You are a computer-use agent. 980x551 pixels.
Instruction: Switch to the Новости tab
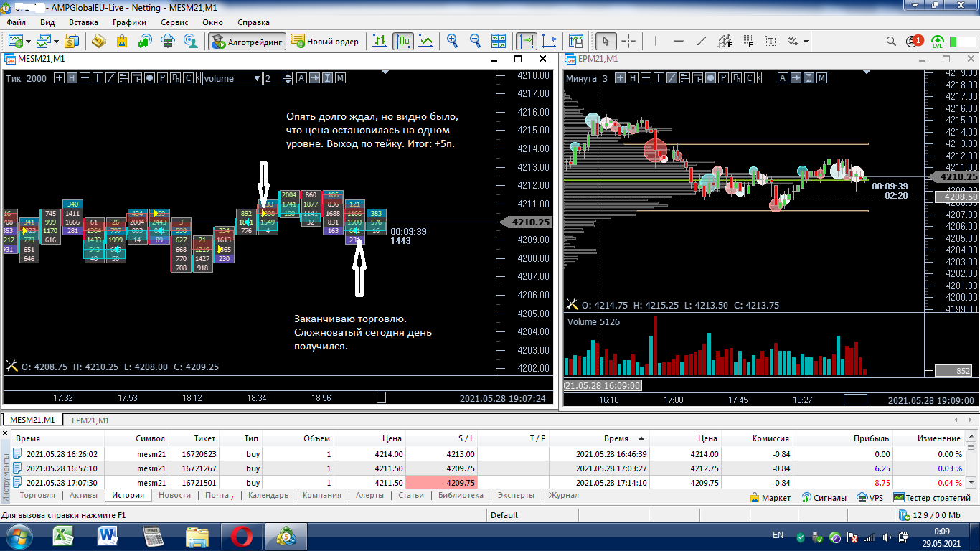coord(174,496)
